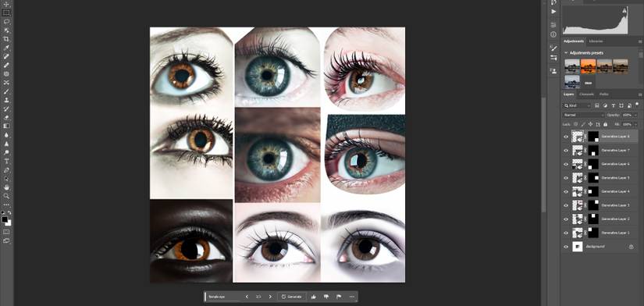Open the Info panel icon
This screenshot has width=644, height=306.
(553, 34)
